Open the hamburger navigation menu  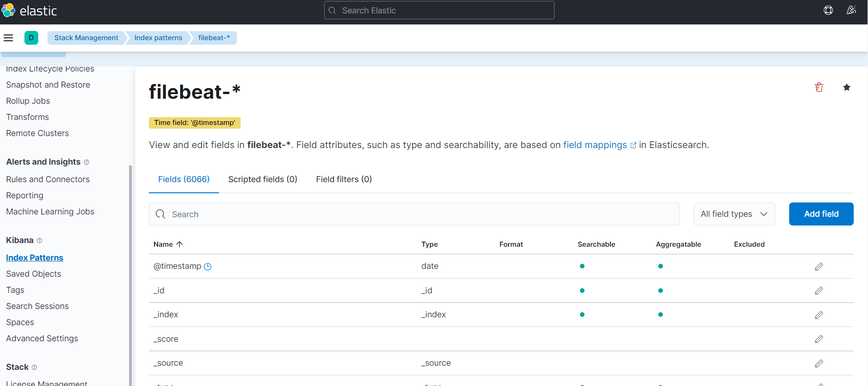click(x=8, y=38)
